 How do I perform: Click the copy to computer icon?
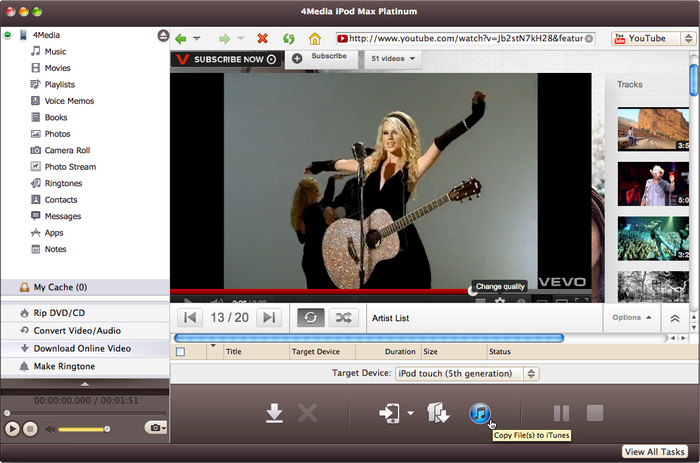pyautogui.click(x=437, y=413)
